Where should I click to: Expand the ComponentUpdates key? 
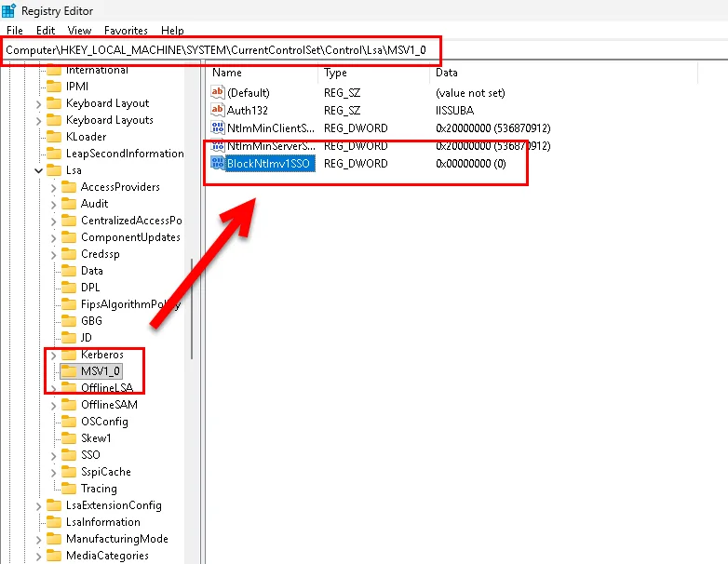click(x=53, y=238)
